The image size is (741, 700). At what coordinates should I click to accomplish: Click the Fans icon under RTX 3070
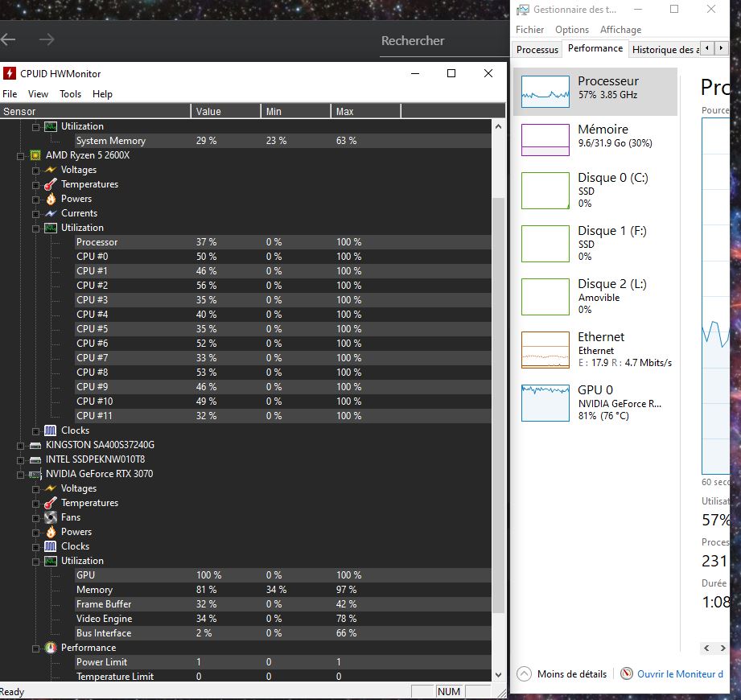tap(51, 517)
